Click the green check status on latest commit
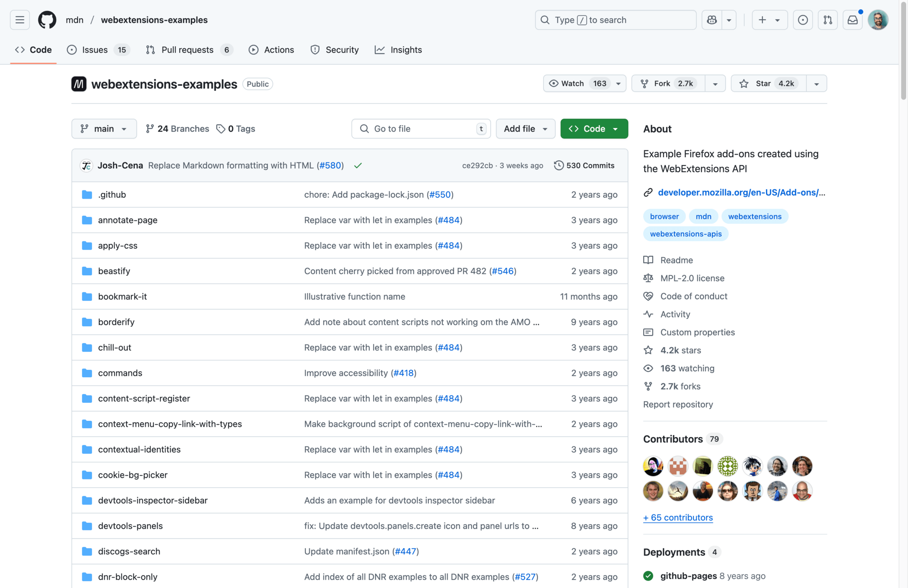The width and height of the screenshot is (908, 588). tap(358, 166)
